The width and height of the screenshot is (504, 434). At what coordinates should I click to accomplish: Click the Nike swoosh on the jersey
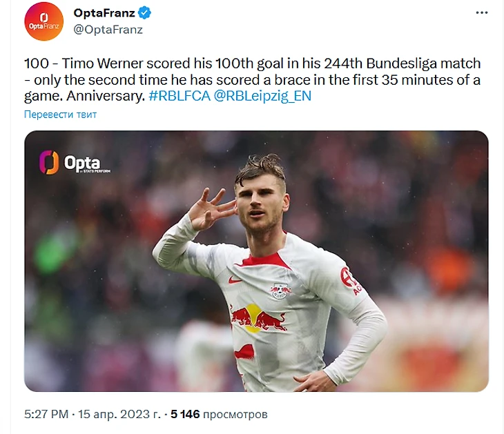[x=235, y=280]
